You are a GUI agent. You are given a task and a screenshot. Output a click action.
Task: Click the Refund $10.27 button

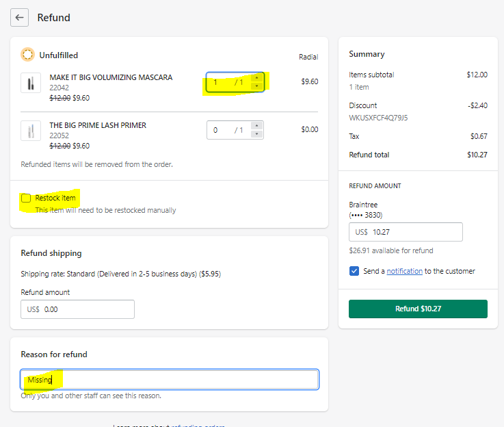point(418,309)
